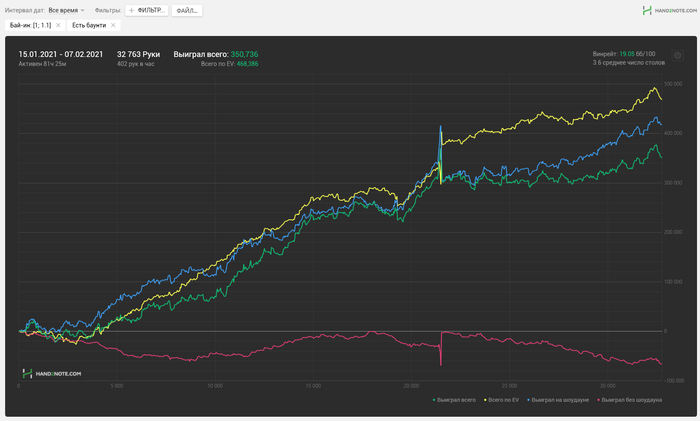Click the '30 000' x-axis label

click(608, 386)
